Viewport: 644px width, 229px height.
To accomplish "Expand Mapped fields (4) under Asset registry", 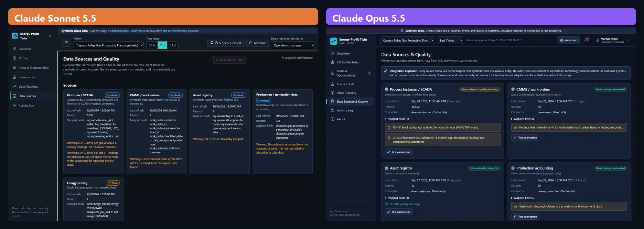I will (397, 198).
